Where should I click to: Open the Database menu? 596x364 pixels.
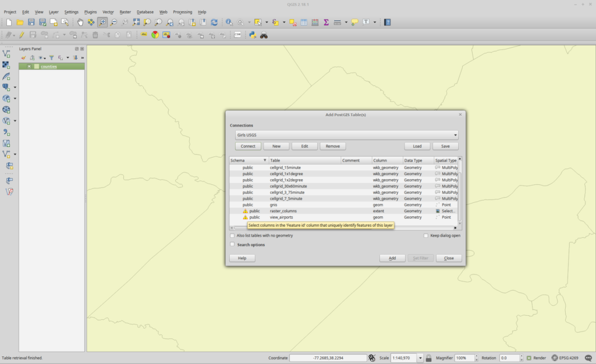tap(145, 12)
